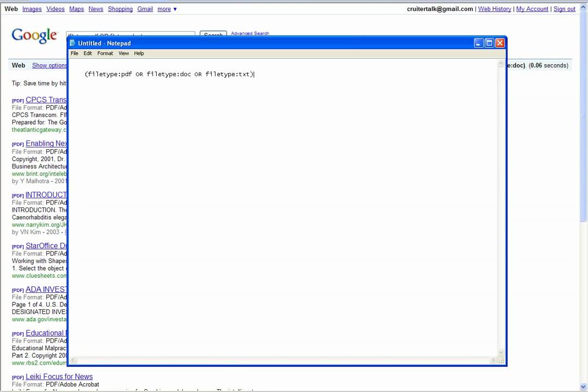Viewport: 588px width, 392px height.
Task: Open the ADA INVEST PDF result
Action: point(46,289)
